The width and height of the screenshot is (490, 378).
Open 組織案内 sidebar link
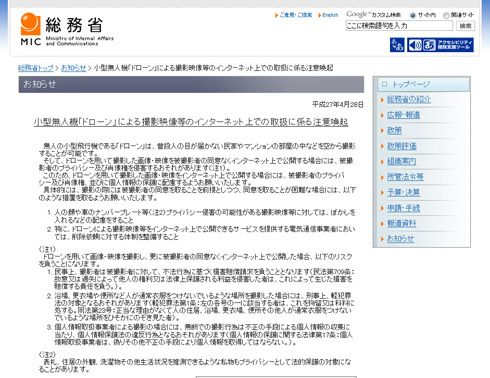coord(401,161)
